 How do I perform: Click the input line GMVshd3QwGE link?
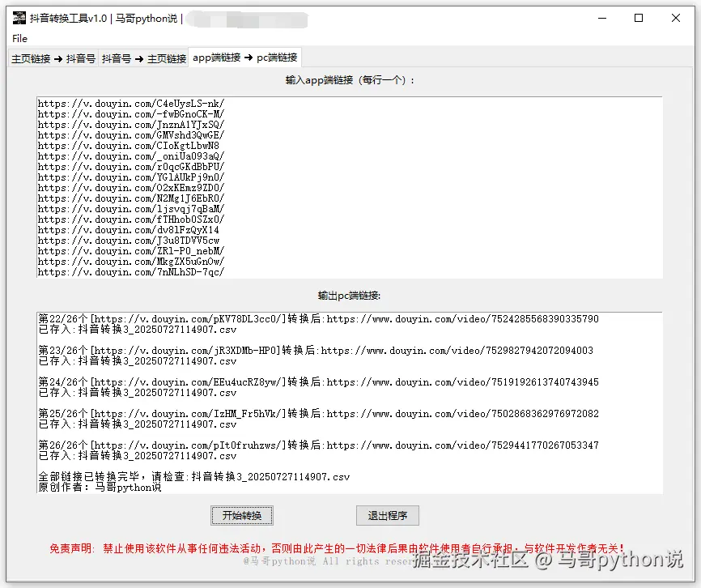coord(131,135)
